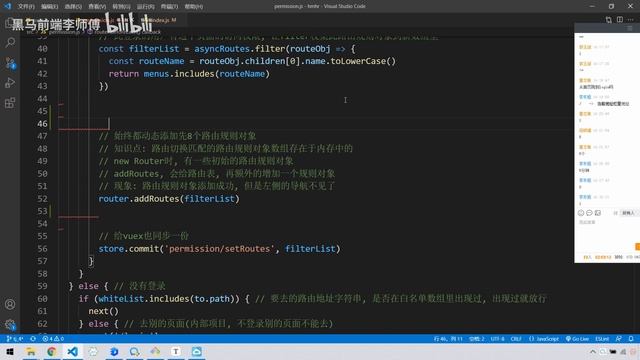Viewport: 640px width, 360px height.
Task: Click the git branch indicator in status bar
Action: click(15, 339)
